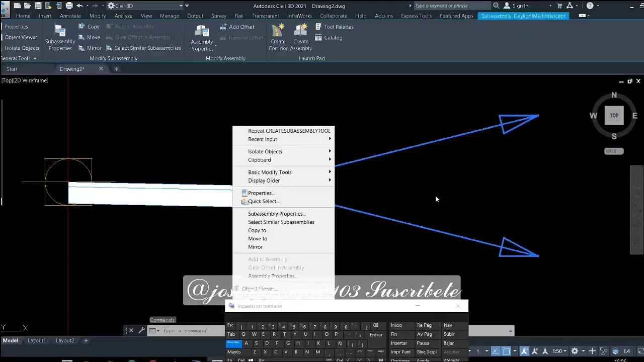
Task: Click the Start file tab
Action: tap(12, 69)
